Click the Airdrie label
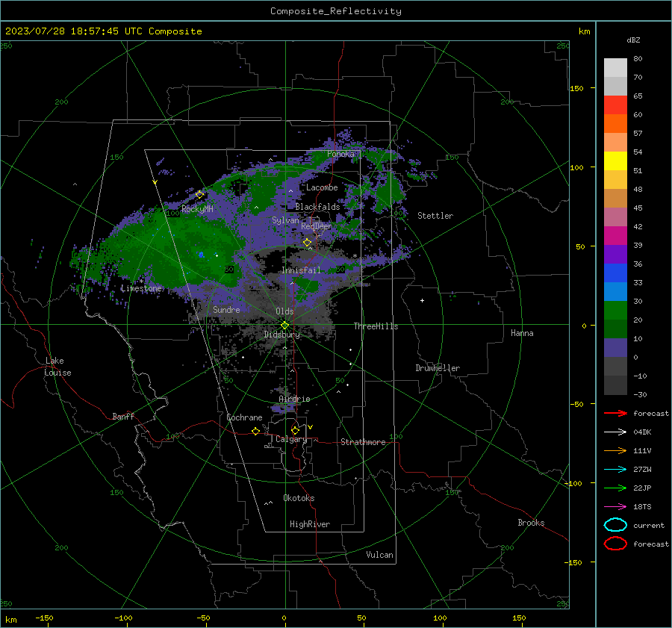 pos(294,399)
